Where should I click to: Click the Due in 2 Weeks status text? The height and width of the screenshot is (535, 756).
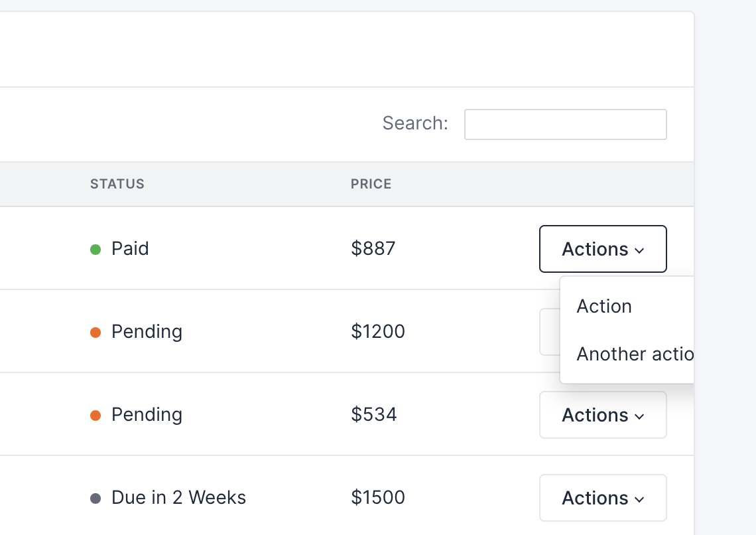click(x=178, y=497)
